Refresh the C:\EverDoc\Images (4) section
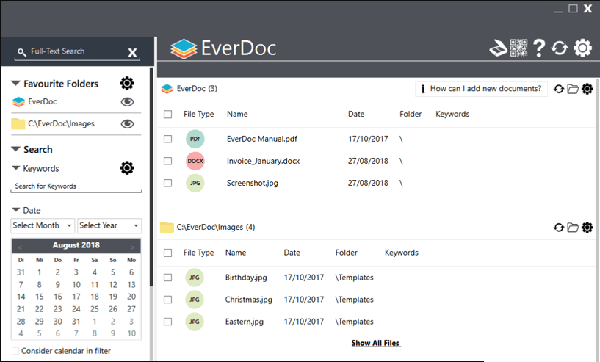The width and height of the screenshot is (600, 362). [x=559, y=227]
